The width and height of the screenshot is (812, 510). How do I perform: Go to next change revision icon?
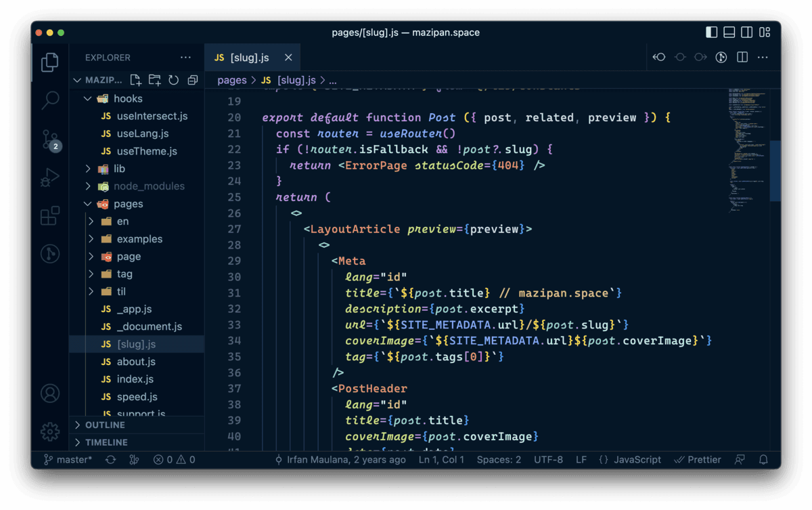[700, 58]
